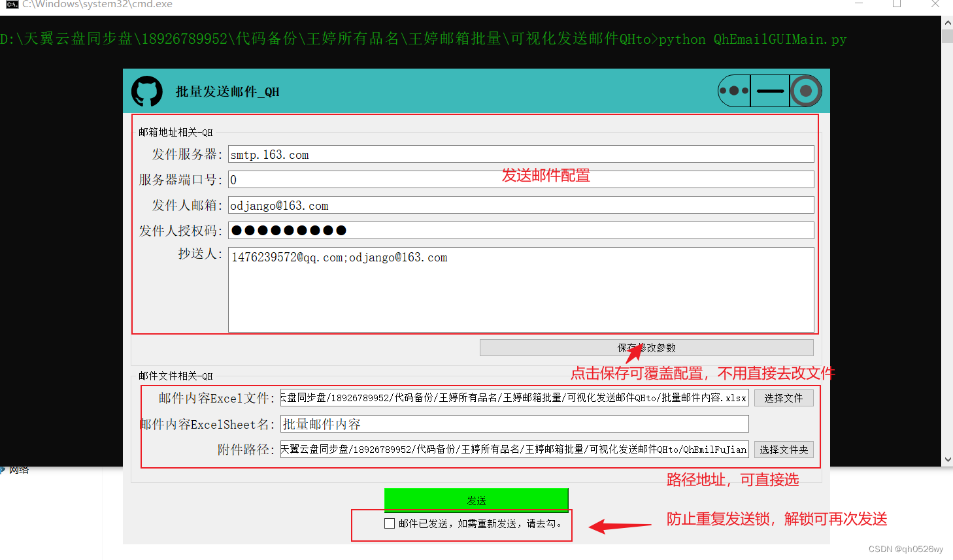Click the dash-shaped icon in the app header
953x560 pixels.
[x=770, y=91]
